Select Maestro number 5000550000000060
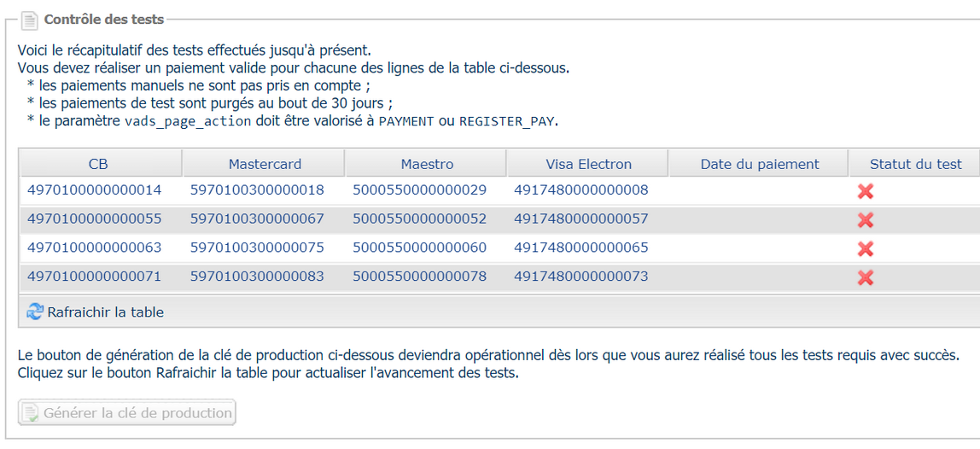The width and height of the screenshot is (980, 449). pos(419,248)
